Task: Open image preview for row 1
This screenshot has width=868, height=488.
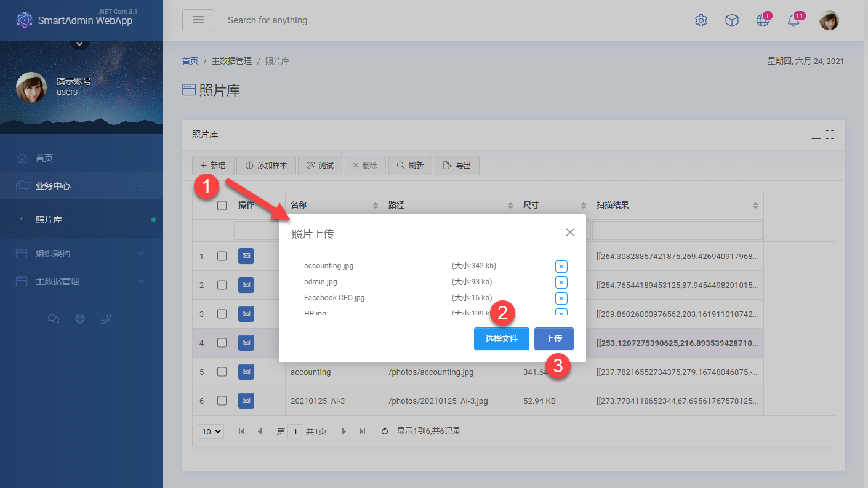Action: 246,256
